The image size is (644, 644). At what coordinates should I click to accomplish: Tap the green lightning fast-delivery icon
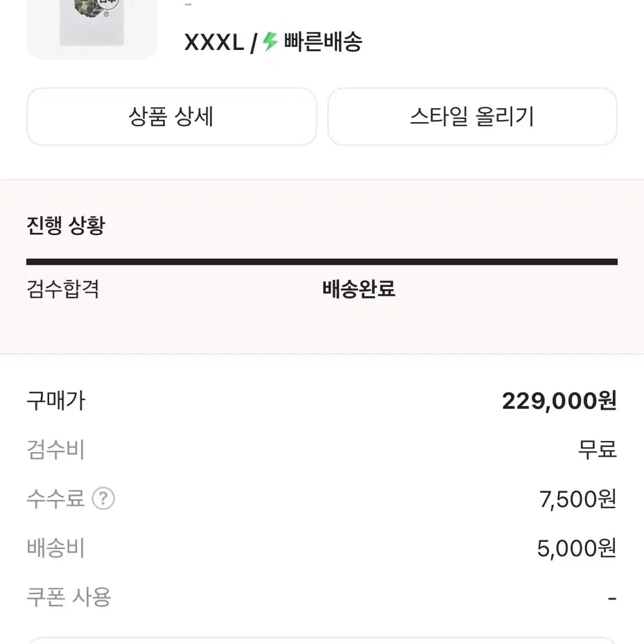coord(270,43)
